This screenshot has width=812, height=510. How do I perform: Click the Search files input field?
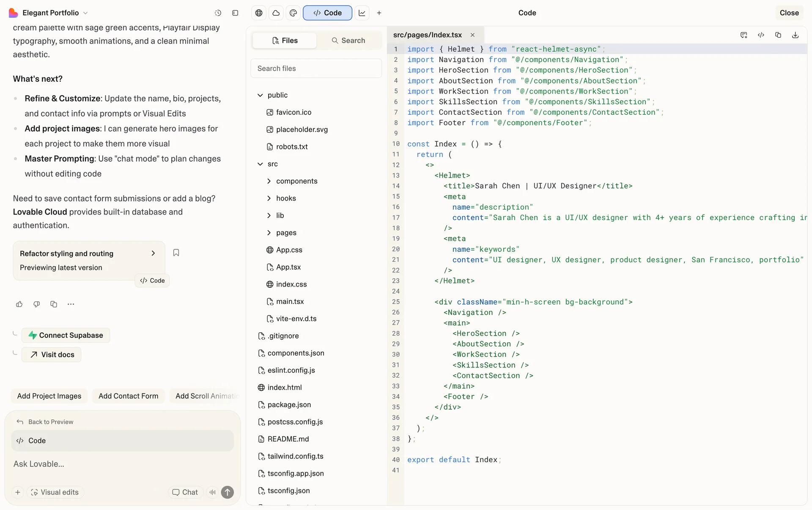click(x=316, y=69)
